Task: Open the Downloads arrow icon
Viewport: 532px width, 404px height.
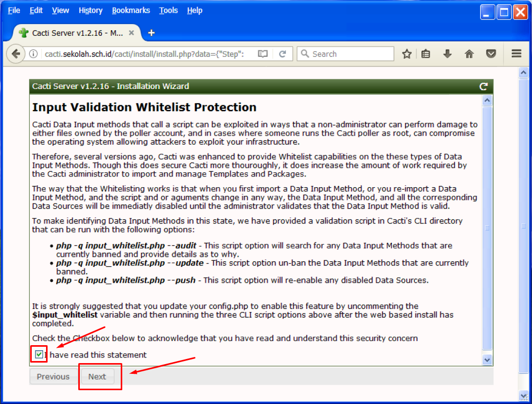Action: pos(448,54)
